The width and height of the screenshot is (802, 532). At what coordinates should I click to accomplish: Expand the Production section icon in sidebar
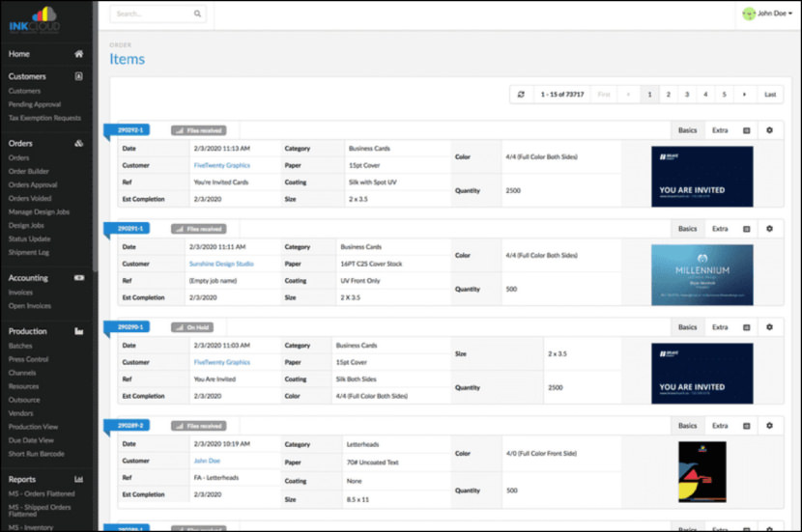click(78, 331)
